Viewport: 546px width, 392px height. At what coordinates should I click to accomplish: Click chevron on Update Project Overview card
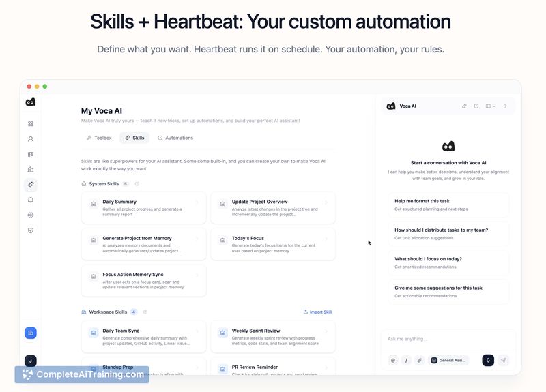(x=327, y=202)
